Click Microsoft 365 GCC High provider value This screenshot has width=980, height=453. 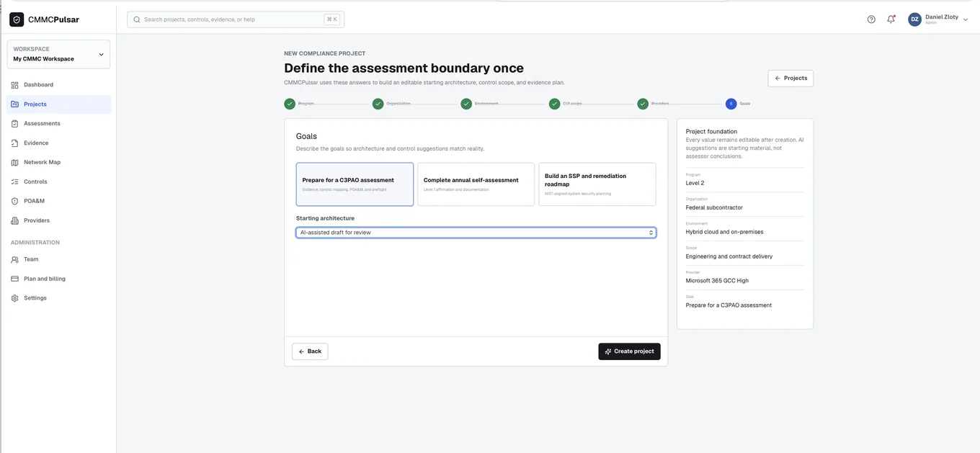[x=717, y=281]
